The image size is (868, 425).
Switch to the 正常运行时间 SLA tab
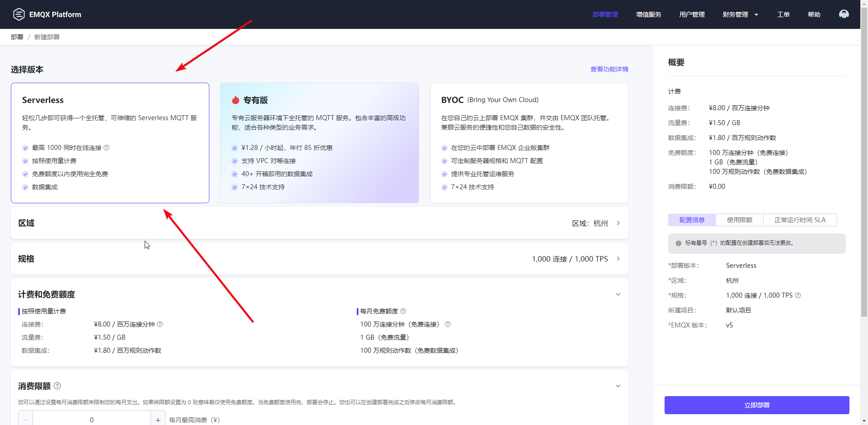click(800, 220)
